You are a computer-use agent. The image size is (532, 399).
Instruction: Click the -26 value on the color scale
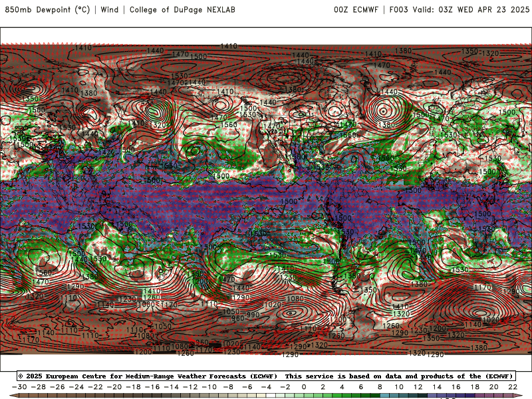[x=57, y=387]
